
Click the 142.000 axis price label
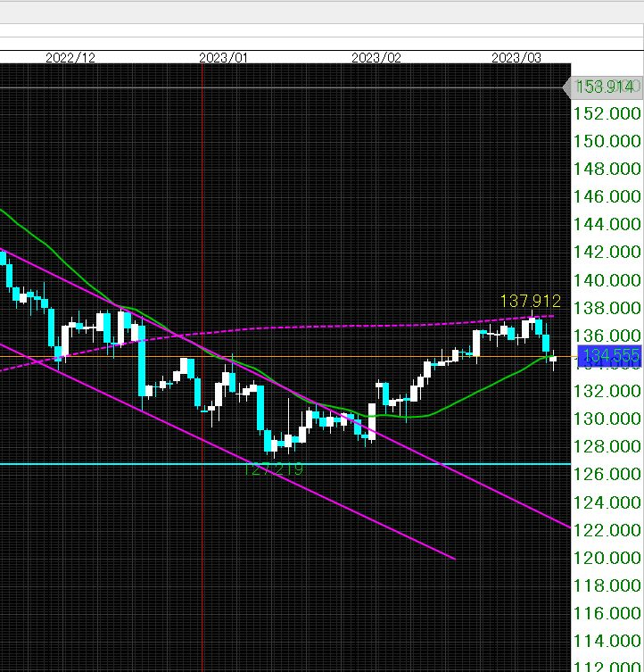point(607,252)
